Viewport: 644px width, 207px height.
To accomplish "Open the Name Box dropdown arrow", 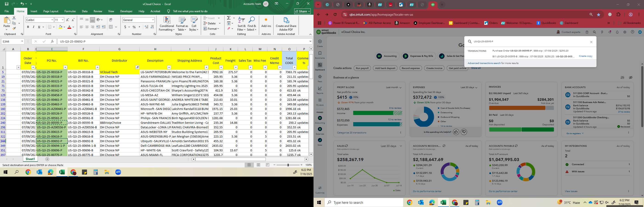I will click(x=22, y=41).
